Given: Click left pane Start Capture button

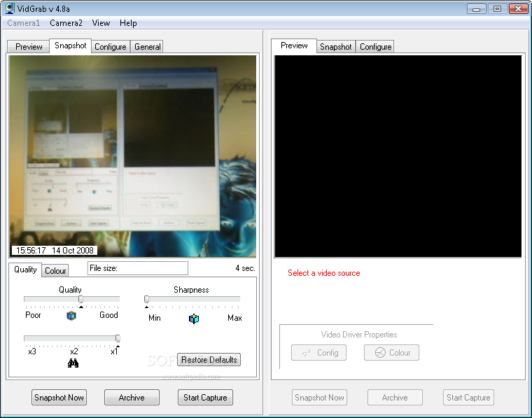Looking at the screenshot, I should pos(205,397).
